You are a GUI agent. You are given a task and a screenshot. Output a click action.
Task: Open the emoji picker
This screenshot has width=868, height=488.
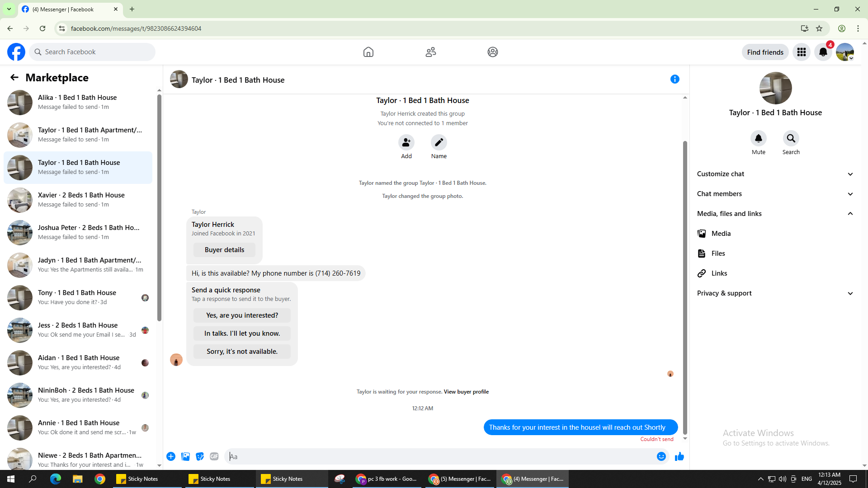[x=661, y=456]
